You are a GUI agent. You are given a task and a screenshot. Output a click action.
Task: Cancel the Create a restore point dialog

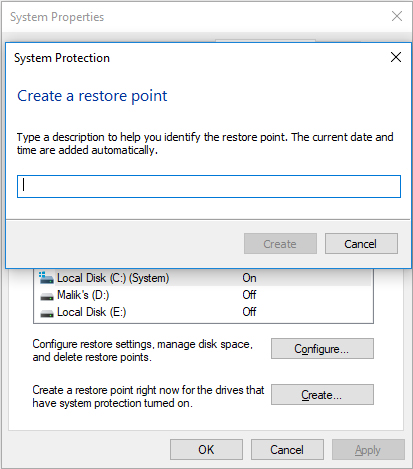point(361,244)
